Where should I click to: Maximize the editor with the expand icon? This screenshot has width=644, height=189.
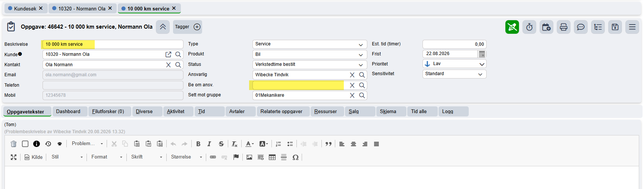14,157
